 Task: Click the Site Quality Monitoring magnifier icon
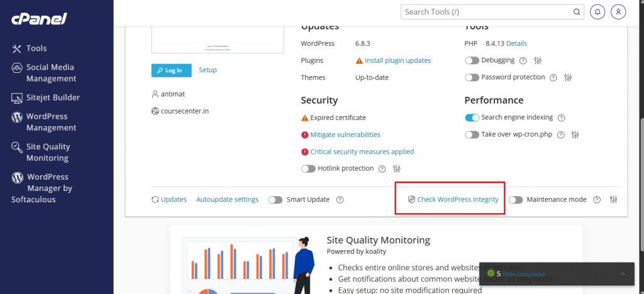16,147
